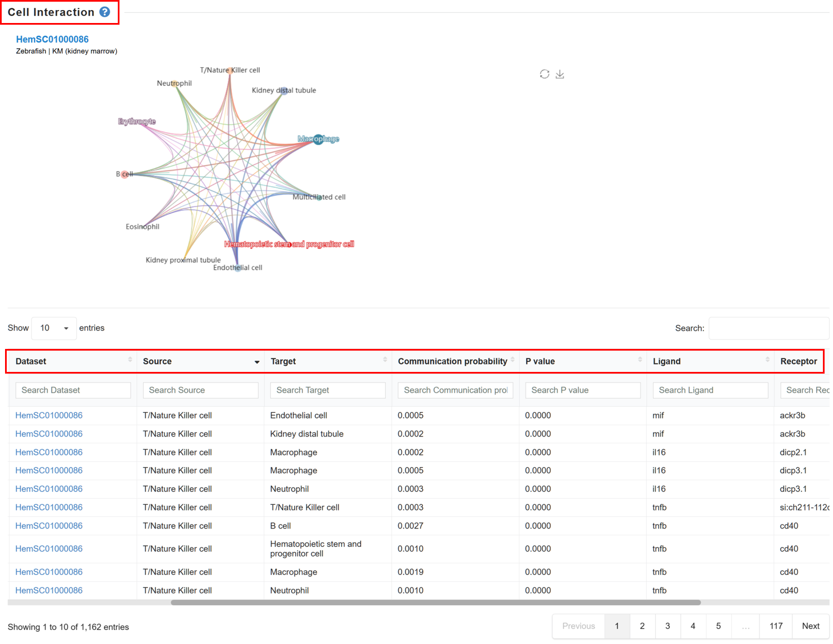Sort table by P value column
Image resolution: width=833 pixels, height=644 pixels.
pos(583,361)
